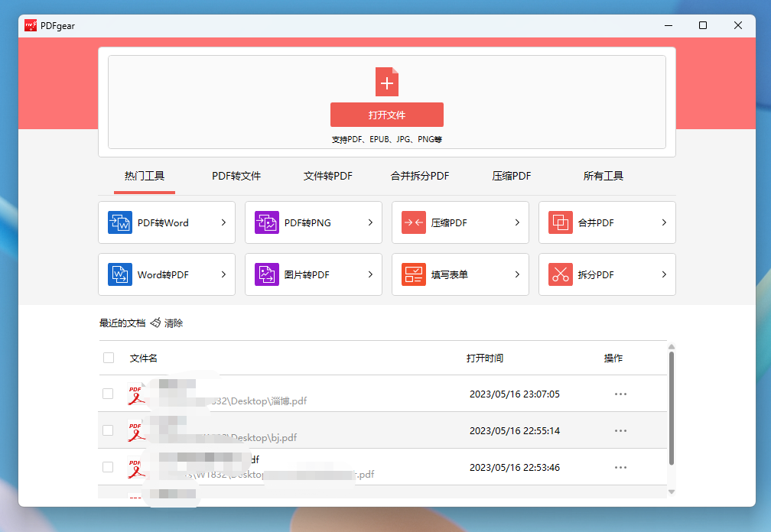Select the 压缩PDF compress icon

414,222
